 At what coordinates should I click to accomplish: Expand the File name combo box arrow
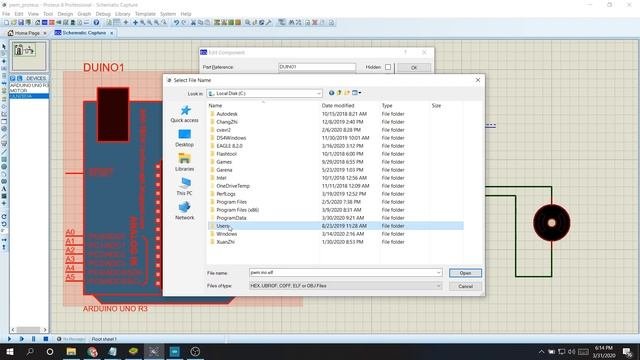(438, 273)
